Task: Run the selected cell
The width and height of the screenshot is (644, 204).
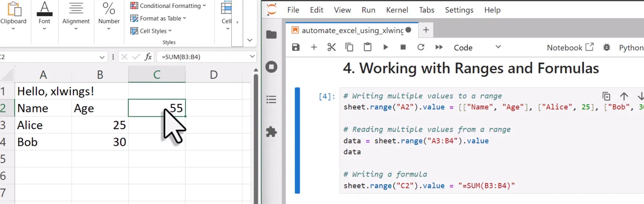Action: (x=385, y=47)
